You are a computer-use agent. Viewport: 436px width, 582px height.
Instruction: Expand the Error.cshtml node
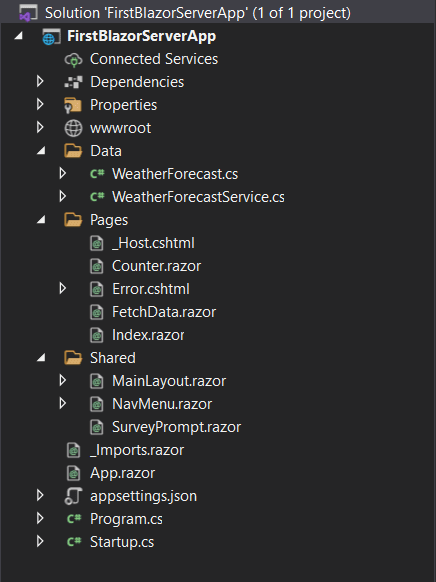tap(63, 288)
